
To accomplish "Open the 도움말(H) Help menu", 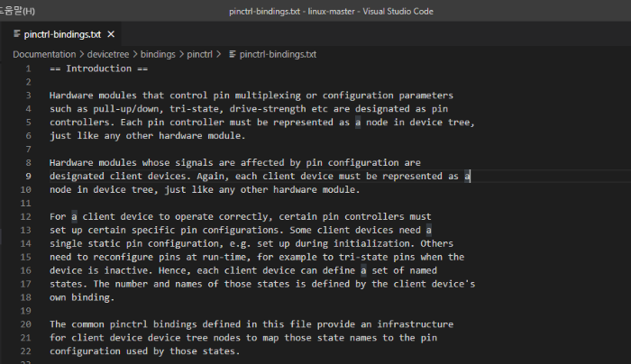I will click(x=18, y=10).
